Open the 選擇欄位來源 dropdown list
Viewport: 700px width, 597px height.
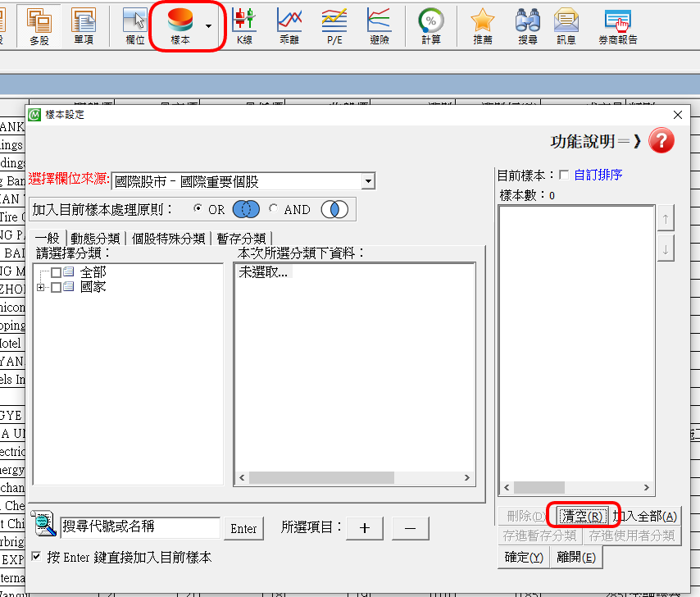click(368, 181)
